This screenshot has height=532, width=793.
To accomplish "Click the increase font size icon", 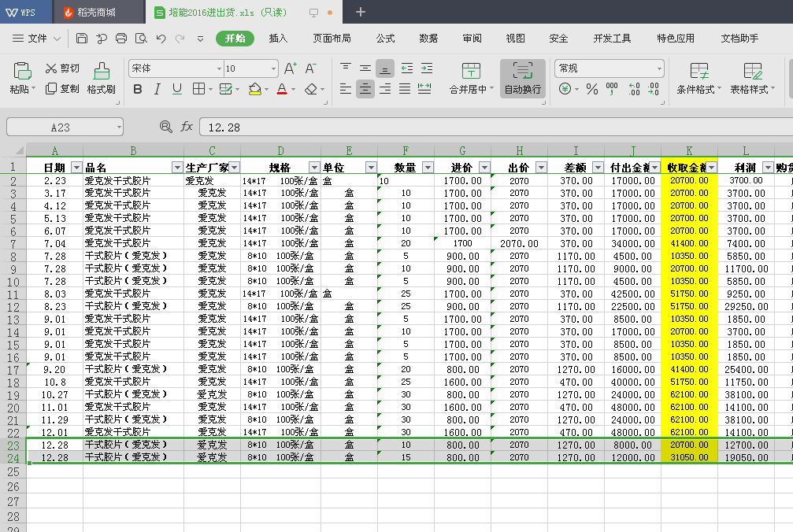I will [291, 68].
